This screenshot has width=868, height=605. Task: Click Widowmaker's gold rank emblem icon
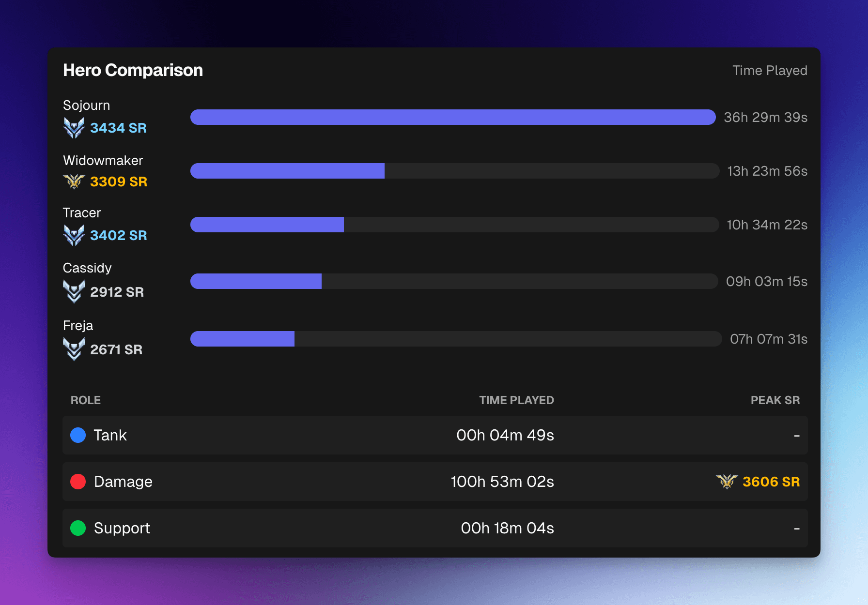pos(74,181)
